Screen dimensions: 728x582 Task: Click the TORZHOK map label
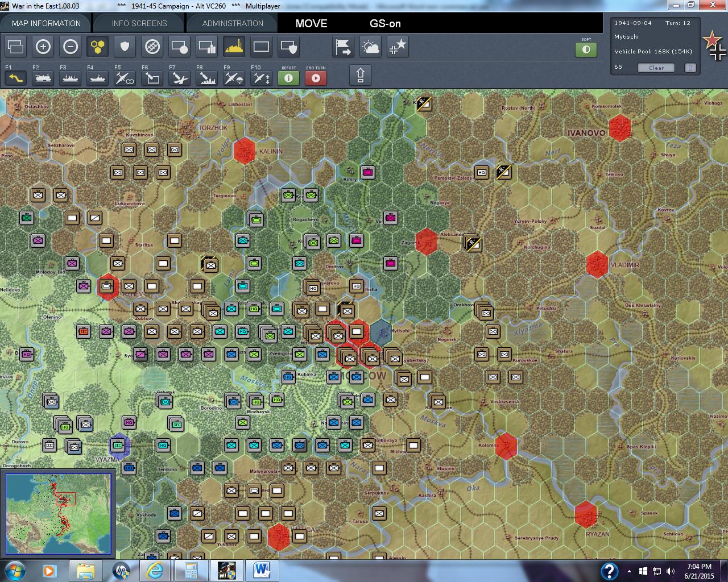[x=213, y=128]
